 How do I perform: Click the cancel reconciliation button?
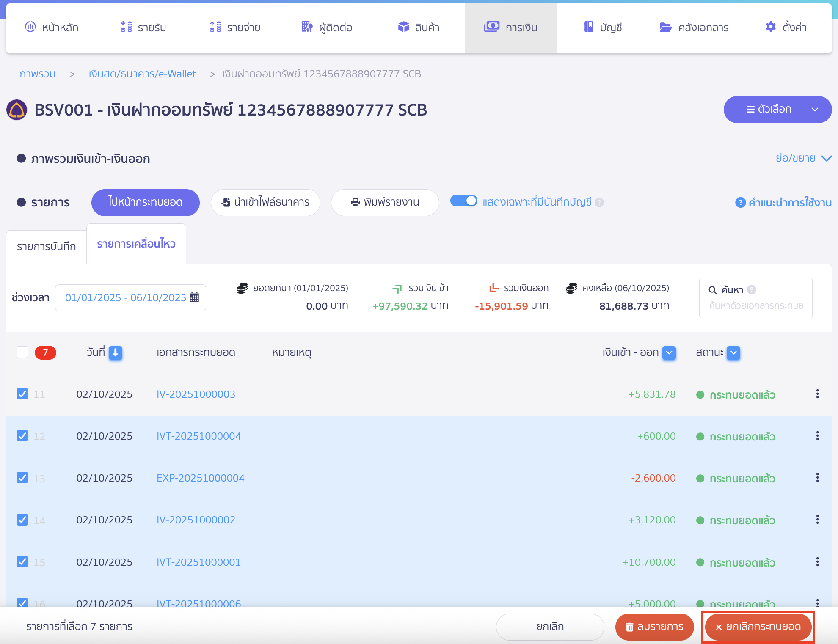tap(758, 627)
